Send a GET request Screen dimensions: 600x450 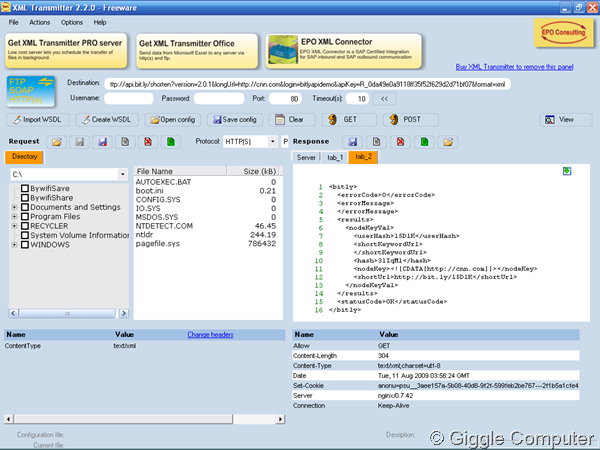349,120
